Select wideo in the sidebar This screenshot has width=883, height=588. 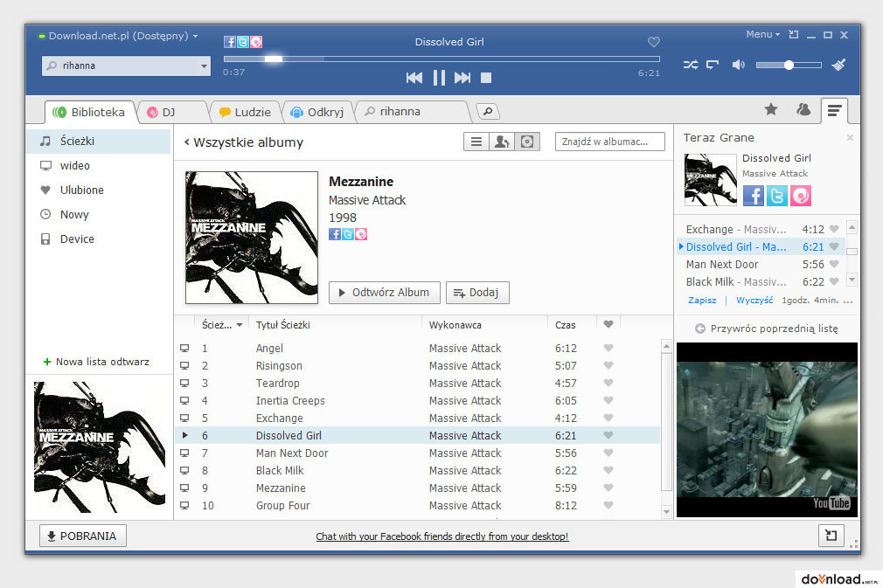[99, 165]
